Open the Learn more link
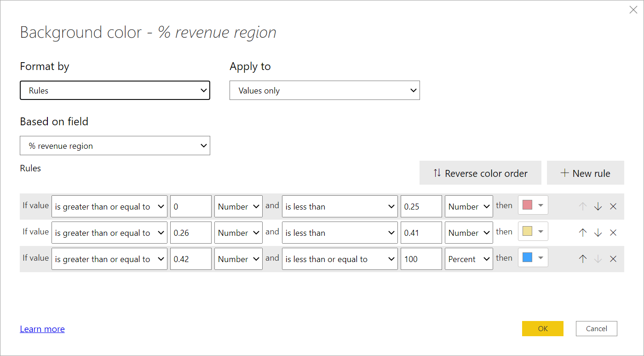This screenshot has width=644, height=356. (42, 329)
